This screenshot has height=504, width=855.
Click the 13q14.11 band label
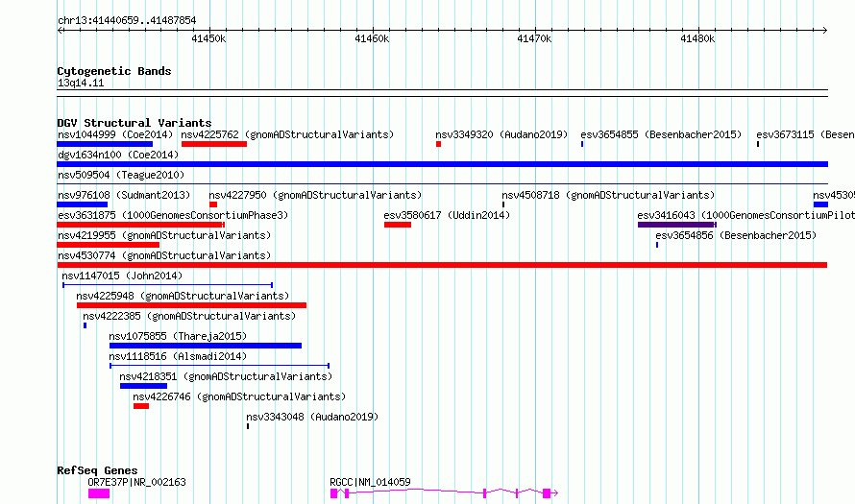point(81,83)
